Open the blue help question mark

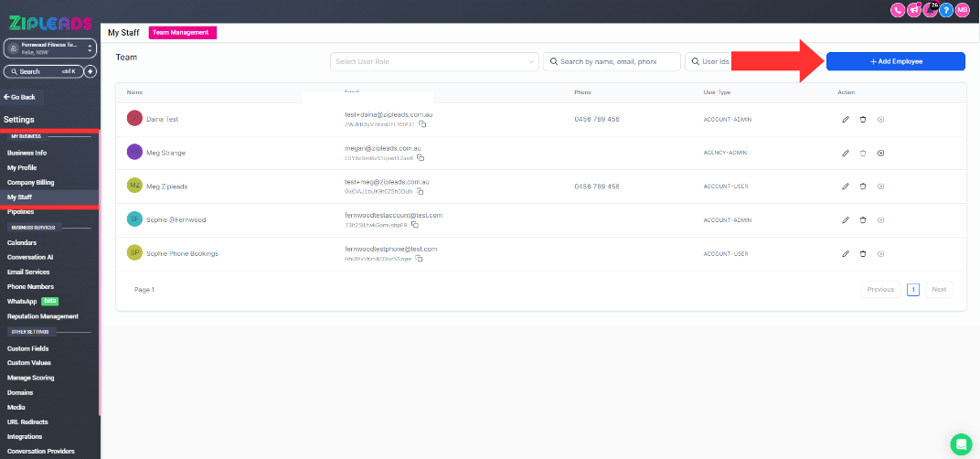[x=946, y=10]
